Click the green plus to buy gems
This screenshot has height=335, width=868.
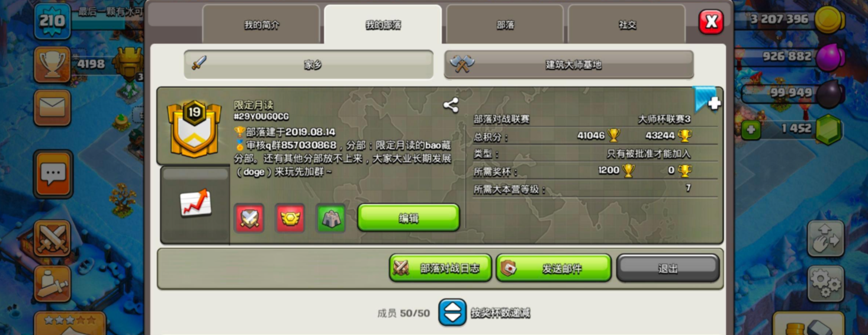pos(751,129)
